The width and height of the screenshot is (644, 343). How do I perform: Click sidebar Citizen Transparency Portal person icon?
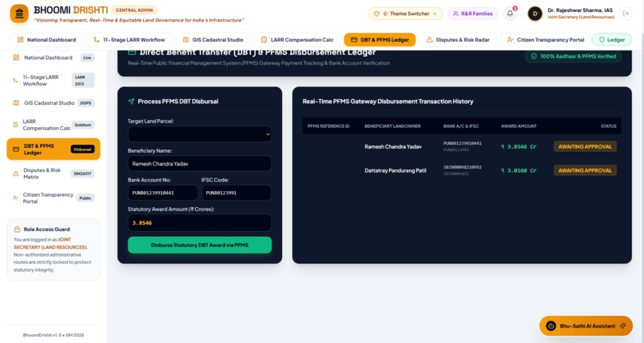[x=15, y=198]
